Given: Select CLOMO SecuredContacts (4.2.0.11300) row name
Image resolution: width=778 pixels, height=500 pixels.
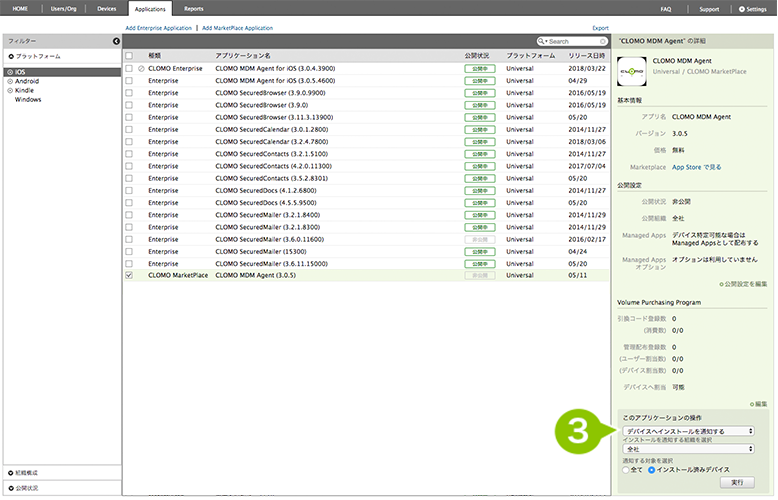Looking at the screenshot, I should tap(273, 166).
